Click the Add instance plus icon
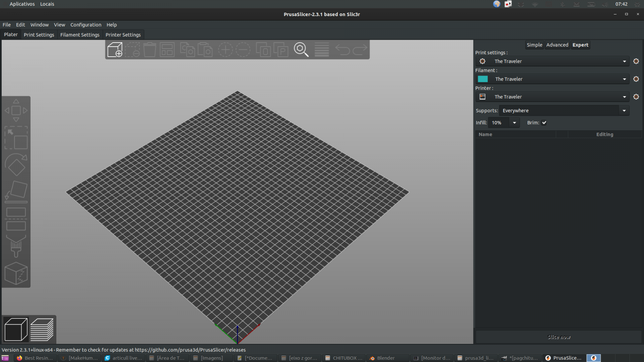This screenshot has width=644, height=362. (x=225, y=49)
